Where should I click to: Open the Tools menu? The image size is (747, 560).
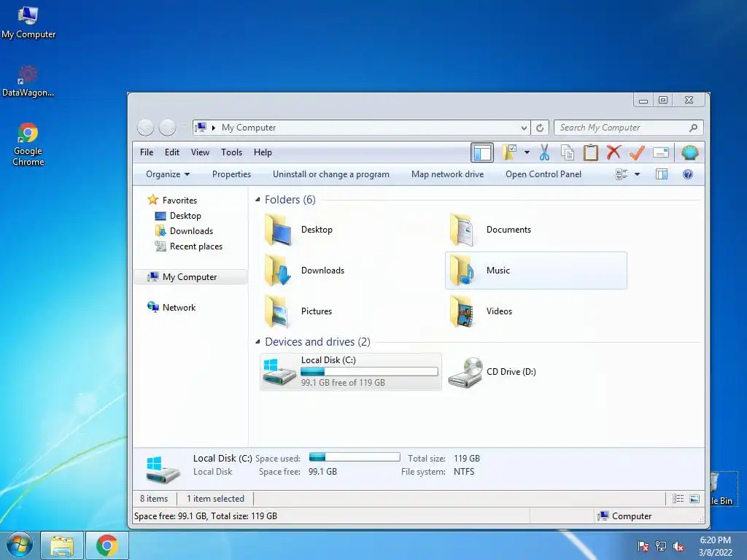tap(231, 152)
